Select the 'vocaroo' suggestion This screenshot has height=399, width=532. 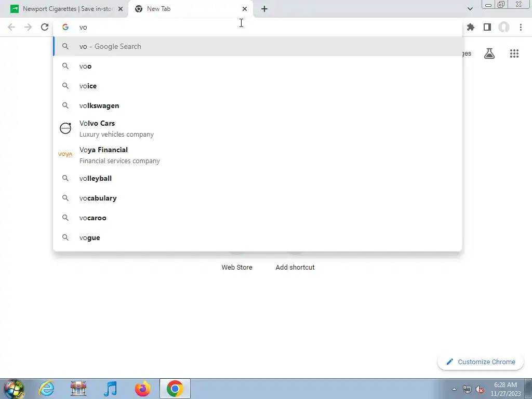258,218
